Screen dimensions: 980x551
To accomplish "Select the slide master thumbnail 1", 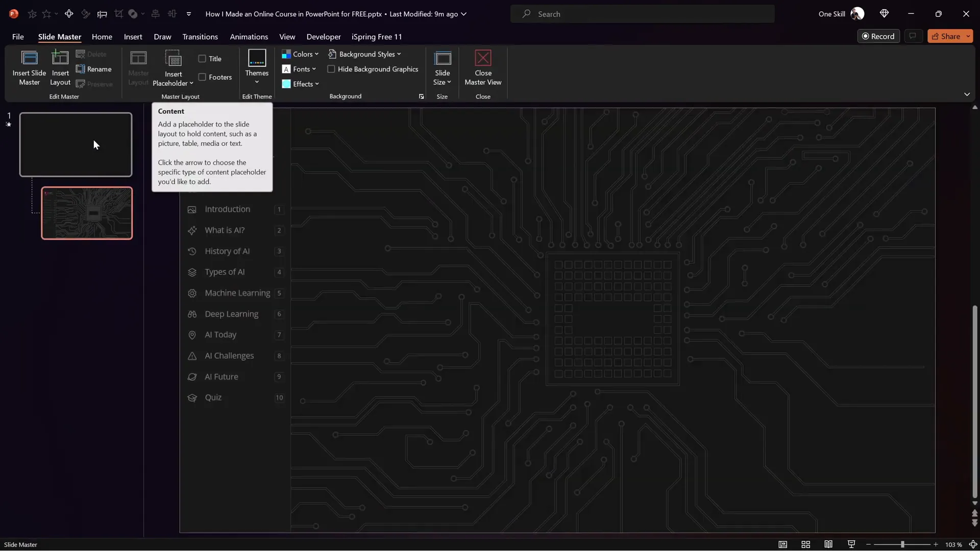I will tap(76, 144).
